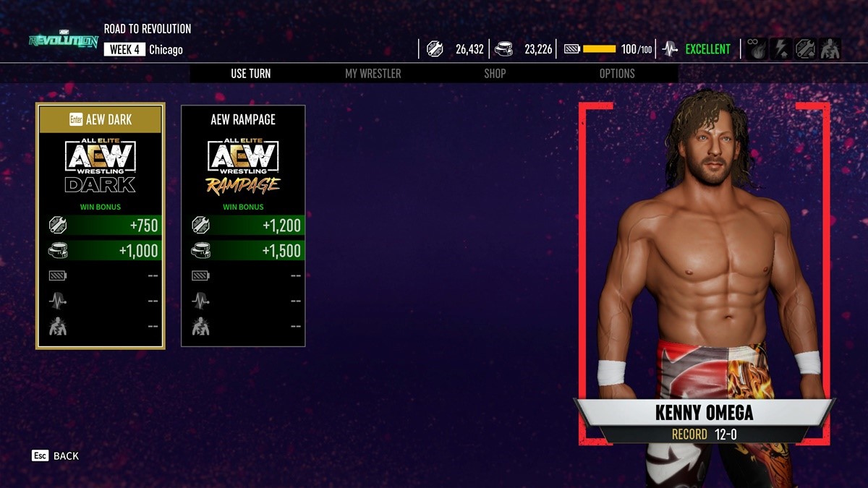Viewport: 868px width, 488px height.
Task: Select the AEW Rampage event card
Action: click(243, 226)
